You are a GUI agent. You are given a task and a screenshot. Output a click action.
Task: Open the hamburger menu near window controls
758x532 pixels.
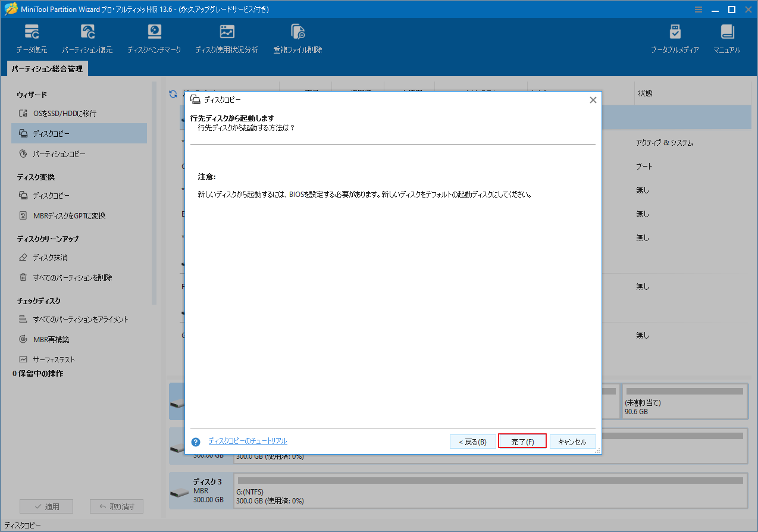pyautogui.click(x=698, y=10)
